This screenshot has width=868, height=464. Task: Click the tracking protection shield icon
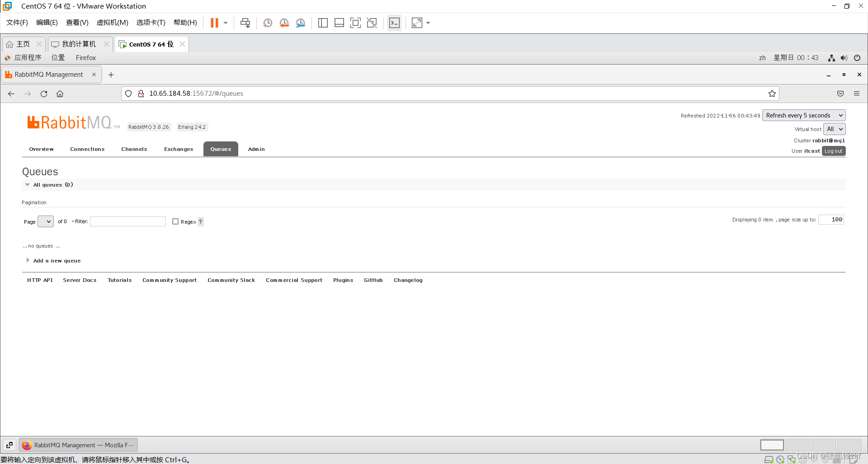[128, 94]
